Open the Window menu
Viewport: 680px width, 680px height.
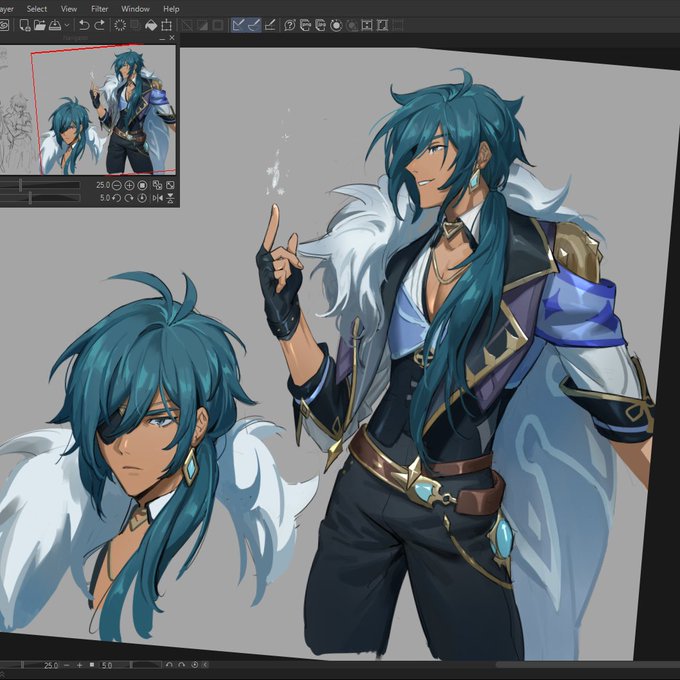[135, 9]
